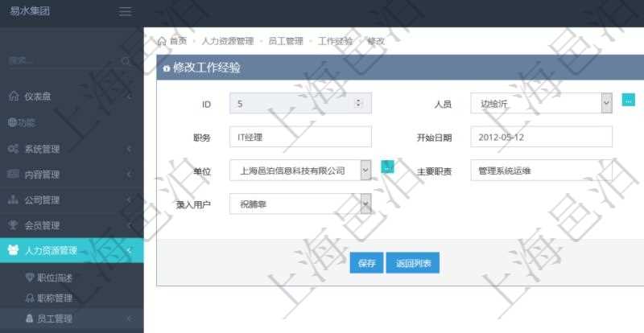644x333 pixels.
Task: Click the 内容管理 icon
Action: (x=14, y=174)
